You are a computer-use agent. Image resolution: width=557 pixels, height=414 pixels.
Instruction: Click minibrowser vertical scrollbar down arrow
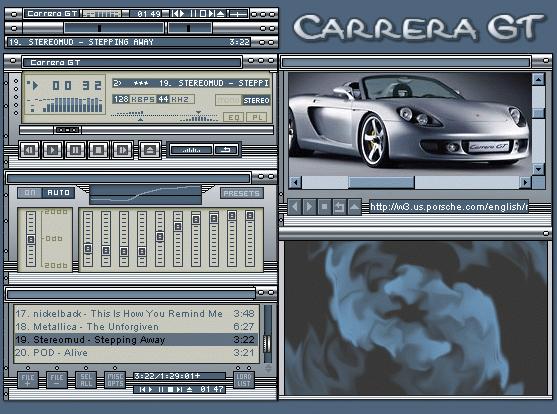pos(539,169)
